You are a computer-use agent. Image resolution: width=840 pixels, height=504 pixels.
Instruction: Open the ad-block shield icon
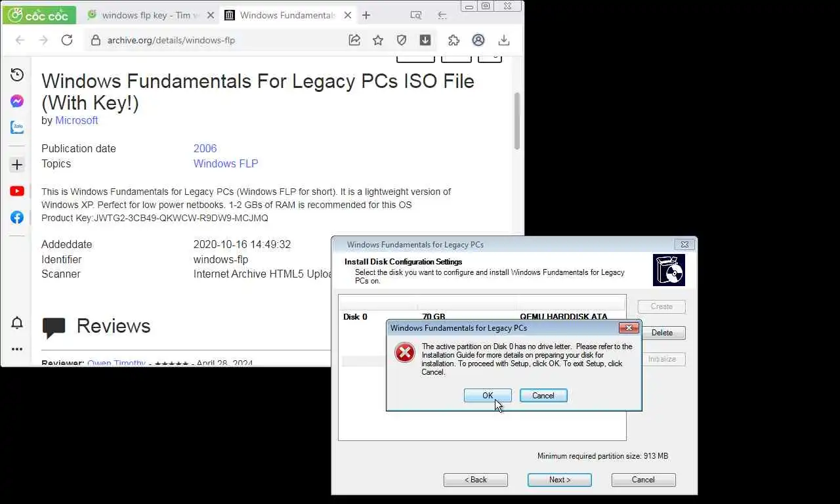(x=402, y=40)
